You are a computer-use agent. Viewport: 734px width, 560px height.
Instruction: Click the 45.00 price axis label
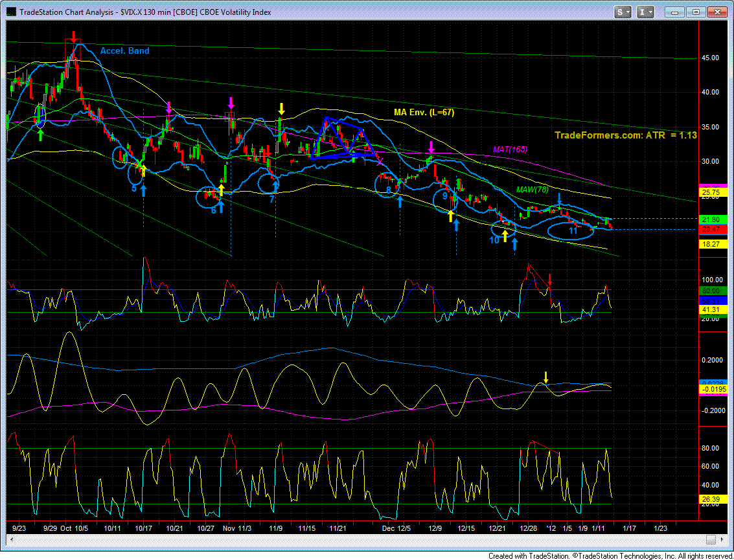(711, 58)
